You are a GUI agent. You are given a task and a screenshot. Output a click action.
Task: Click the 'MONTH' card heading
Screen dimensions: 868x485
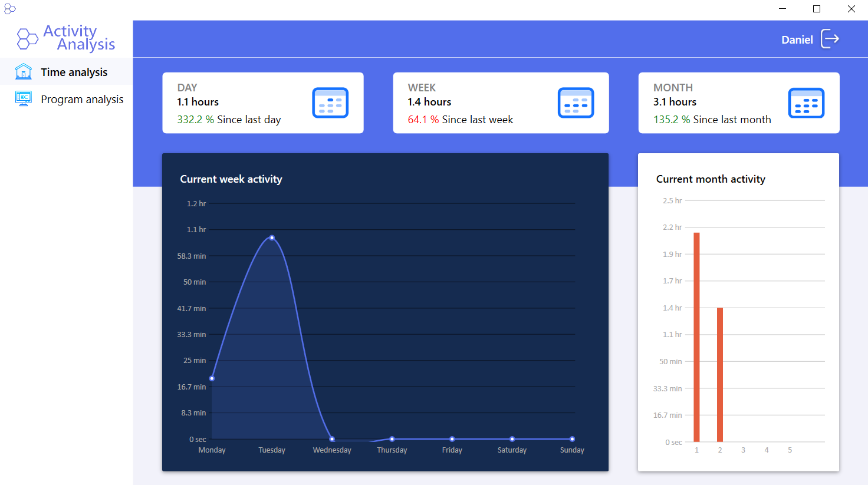pyautogui.click(x=673, y=87)
